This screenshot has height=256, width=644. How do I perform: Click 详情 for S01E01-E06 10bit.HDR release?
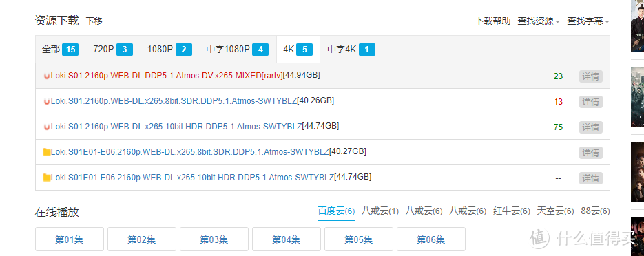[591, 178]
